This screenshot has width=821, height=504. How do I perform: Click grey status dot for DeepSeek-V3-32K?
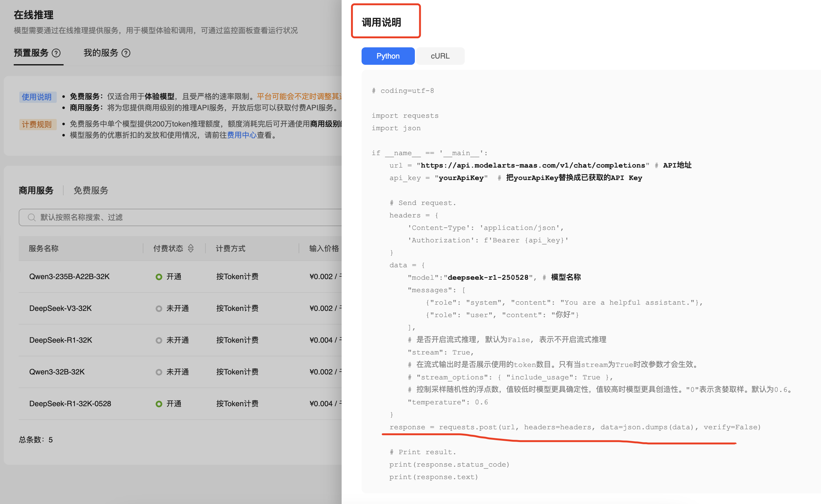tap(159, 309)
